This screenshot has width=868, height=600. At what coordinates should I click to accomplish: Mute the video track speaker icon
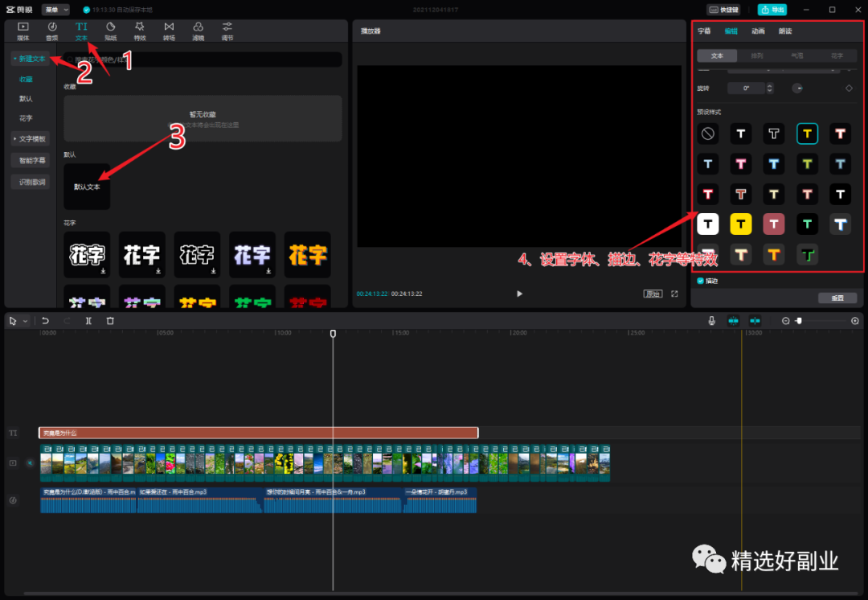click(30, 463)
